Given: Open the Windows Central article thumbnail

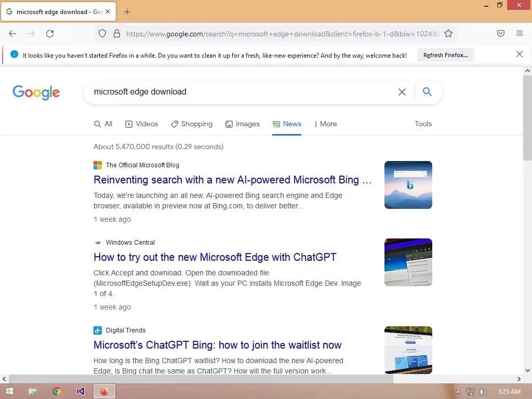Looking at the screenshot, I should (408, 262).
